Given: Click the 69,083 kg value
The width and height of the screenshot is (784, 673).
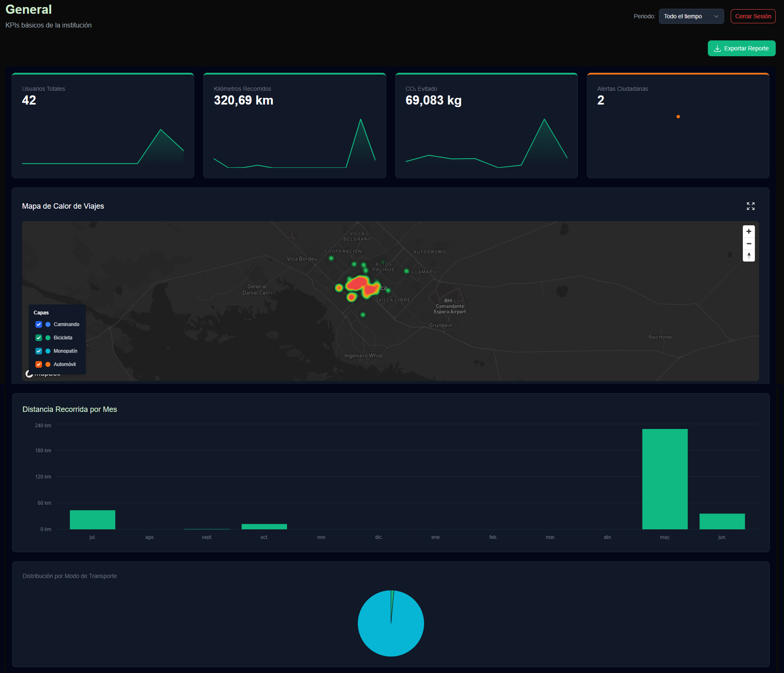Looking at the screenshot, I should coord(434,100).
